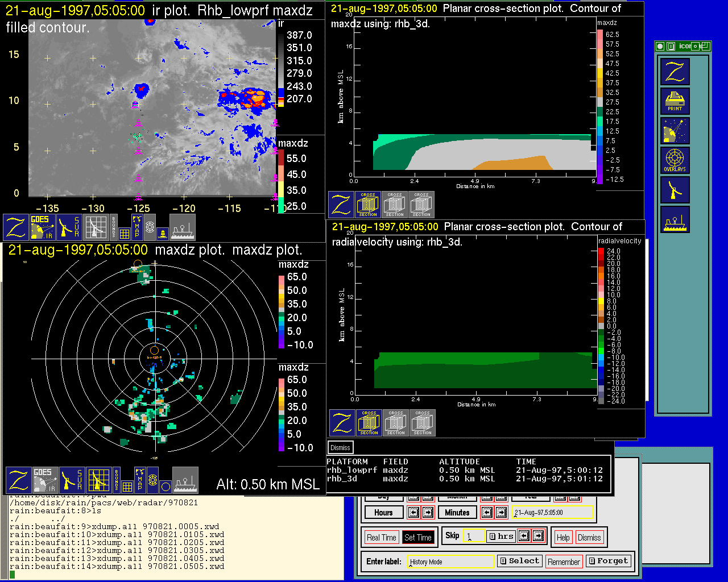Open the hrs skip units dropdown
Screen dimensions: 728x582
(x=501, y=536)
